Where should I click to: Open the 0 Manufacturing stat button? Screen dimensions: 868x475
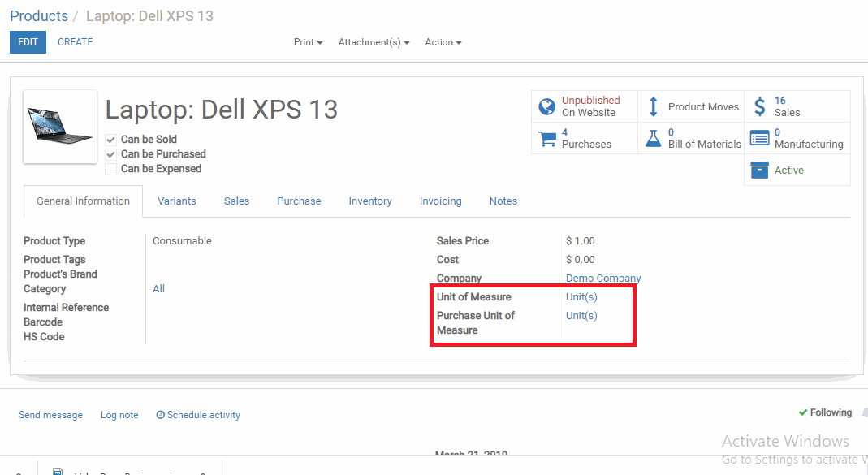tap(797, 138)
